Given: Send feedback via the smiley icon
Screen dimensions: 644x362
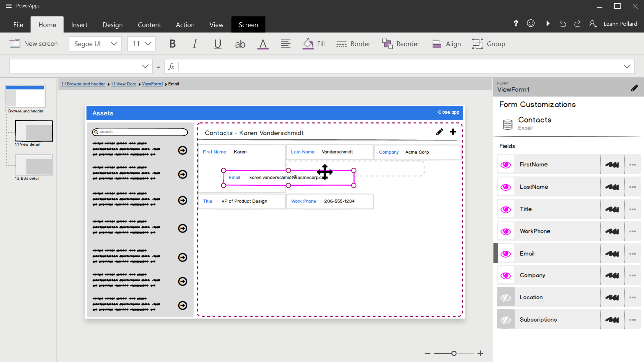Looking at the screenshot, I should (531, 23).
